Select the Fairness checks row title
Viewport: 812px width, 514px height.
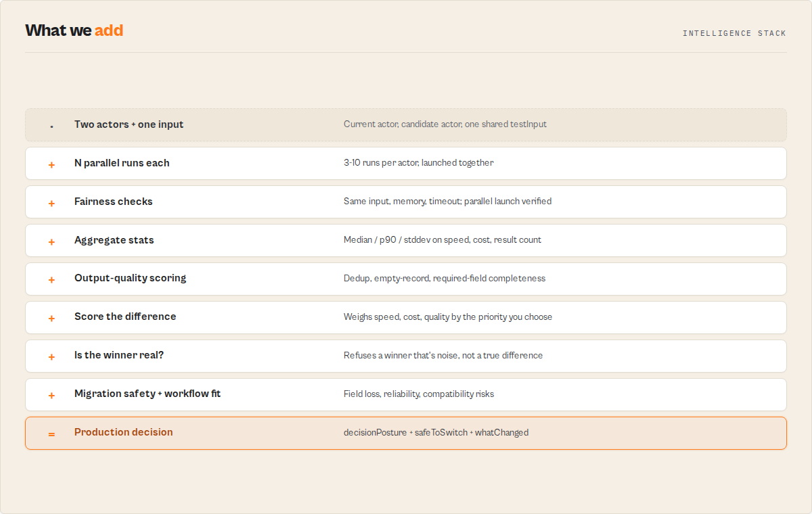(x=114, y=202)
